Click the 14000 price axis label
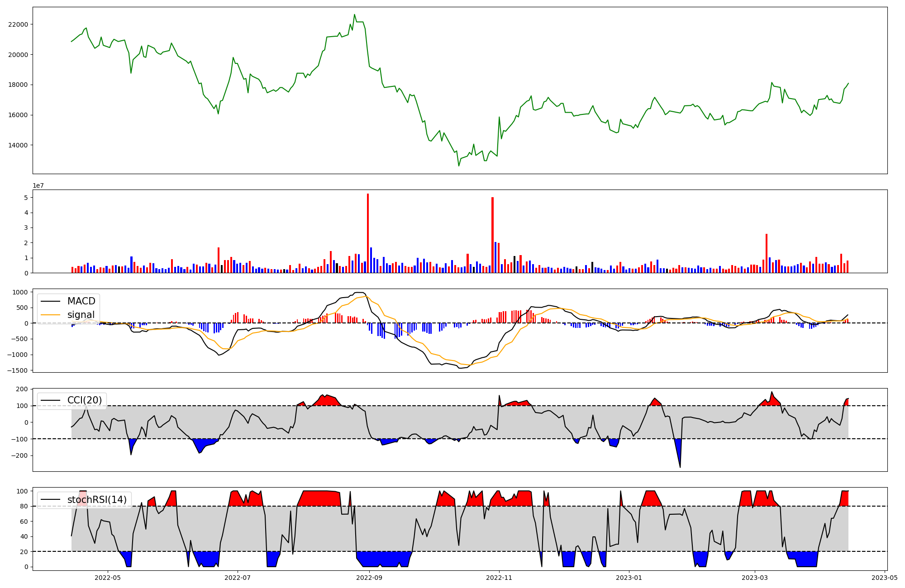The image size is (905, 588). (x=18, y=145)
